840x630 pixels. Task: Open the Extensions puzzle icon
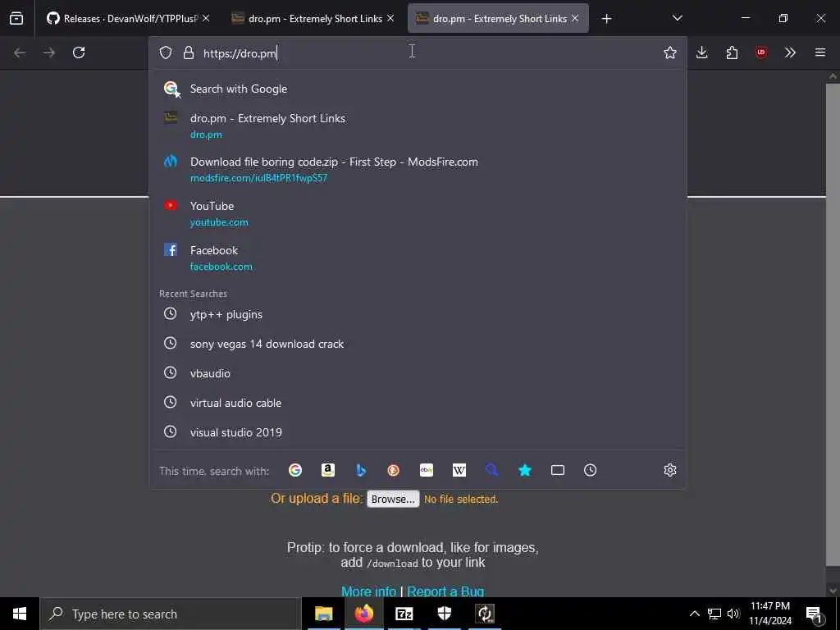[x=732, y=52]
